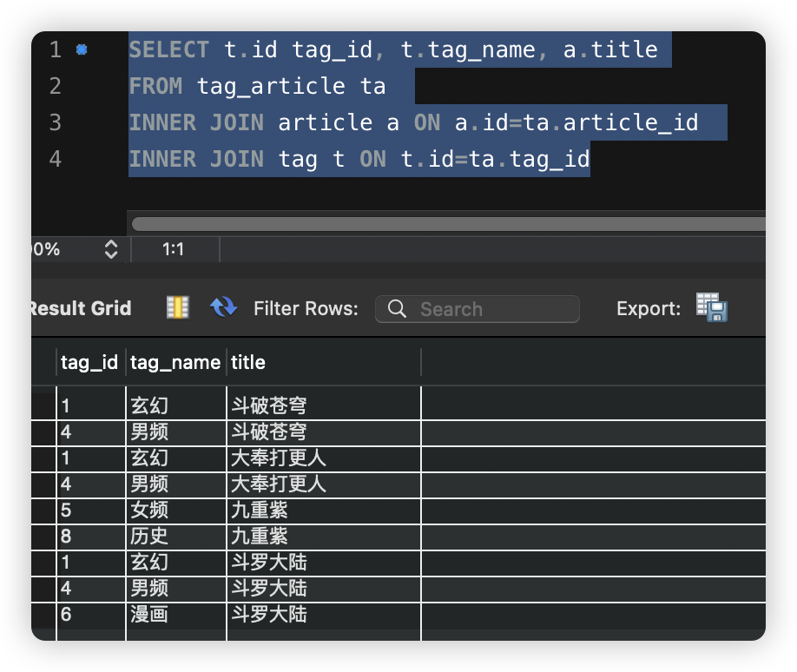Click the tag_id cell with value 6

[x=67, y=615]
